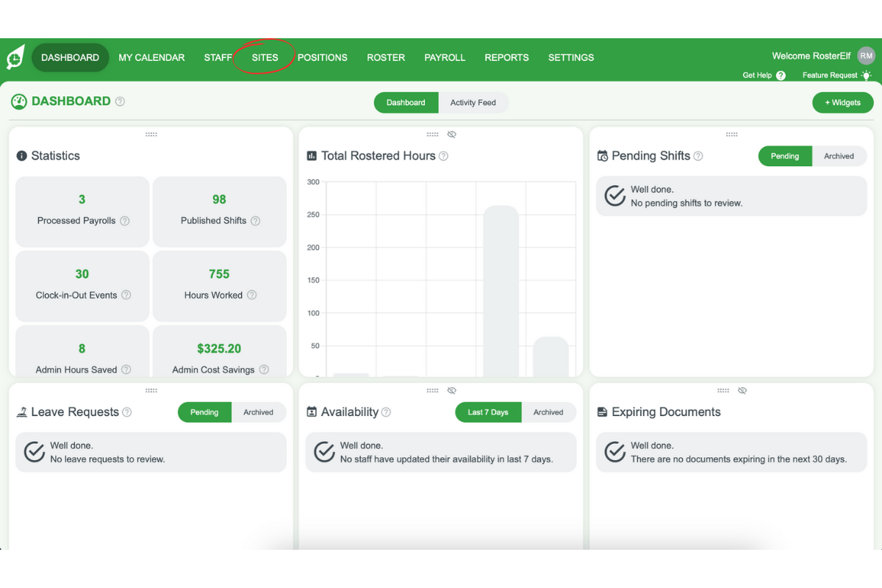Click the + Widgets button
The image size is (882, 588).
[x=842, y=102]
